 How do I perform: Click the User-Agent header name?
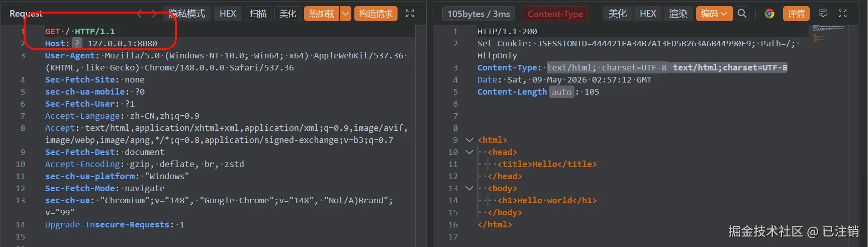click(70, 55)
